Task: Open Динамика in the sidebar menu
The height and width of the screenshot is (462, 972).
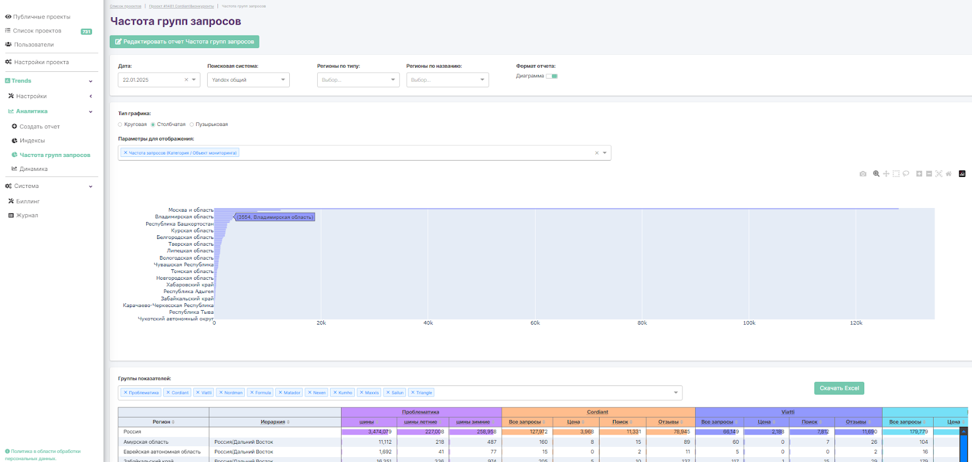Action: (x=33, y=169)
